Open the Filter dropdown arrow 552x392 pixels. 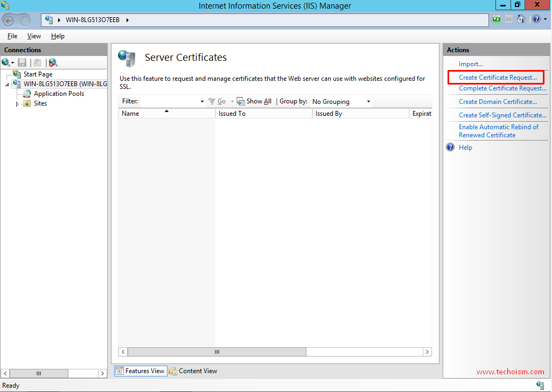[x=202, y=101]
